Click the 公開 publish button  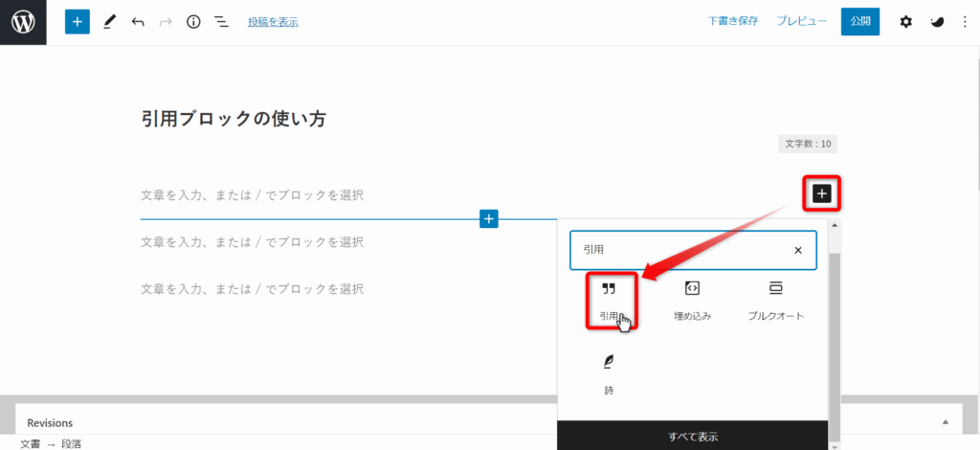coord(860,21)
